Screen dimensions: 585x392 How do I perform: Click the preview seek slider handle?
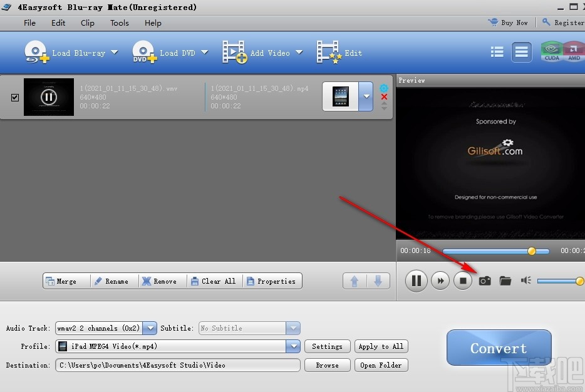(532, 251)
